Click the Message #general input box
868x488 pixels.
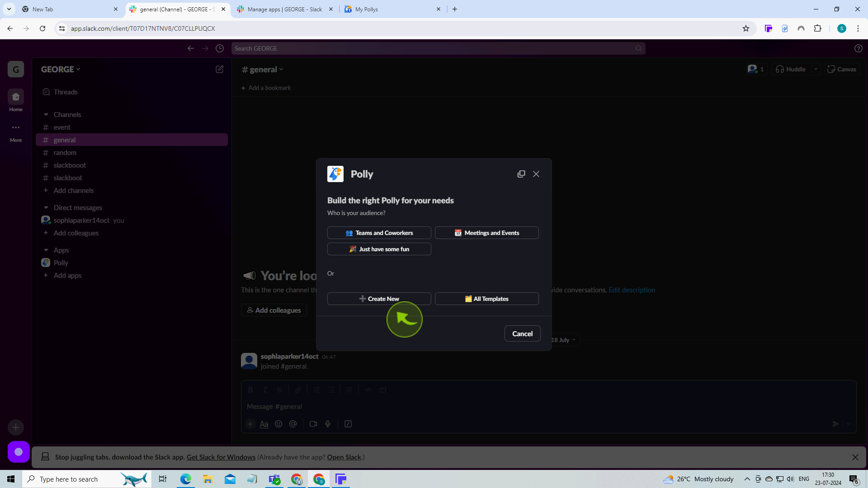point(548,406)
